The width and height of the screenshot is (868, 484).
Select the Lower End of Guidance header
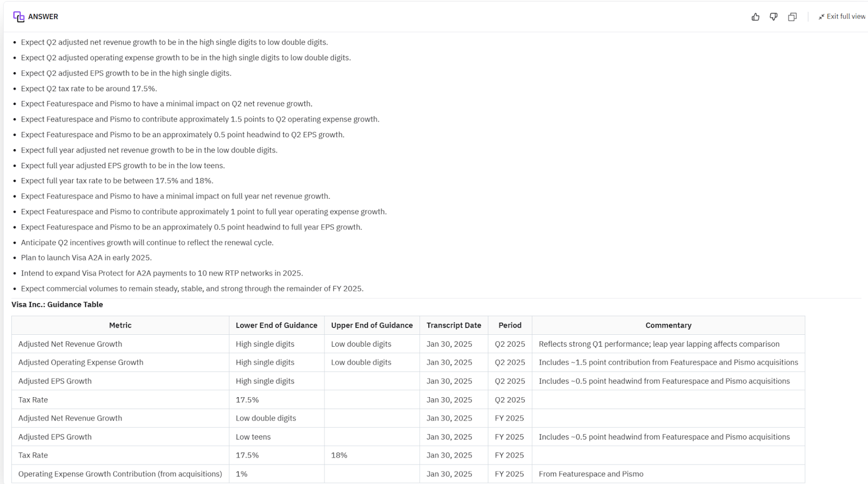[x=277, y=326]
